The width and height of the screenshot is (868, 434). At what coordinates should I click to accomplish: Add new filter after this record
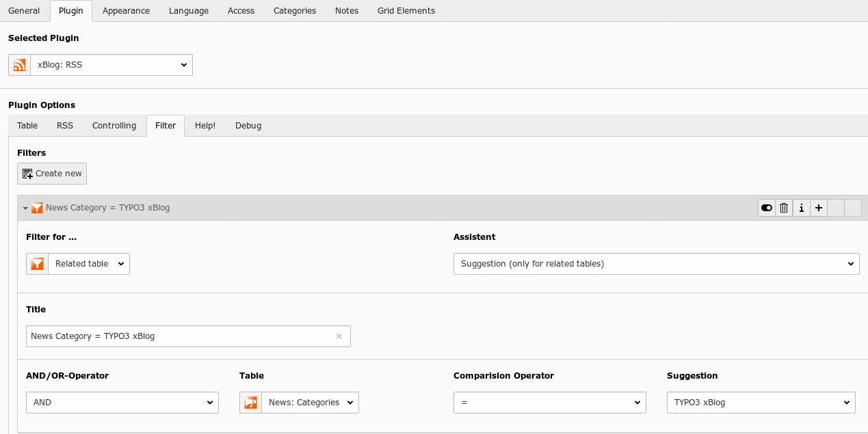coord(818,208)
